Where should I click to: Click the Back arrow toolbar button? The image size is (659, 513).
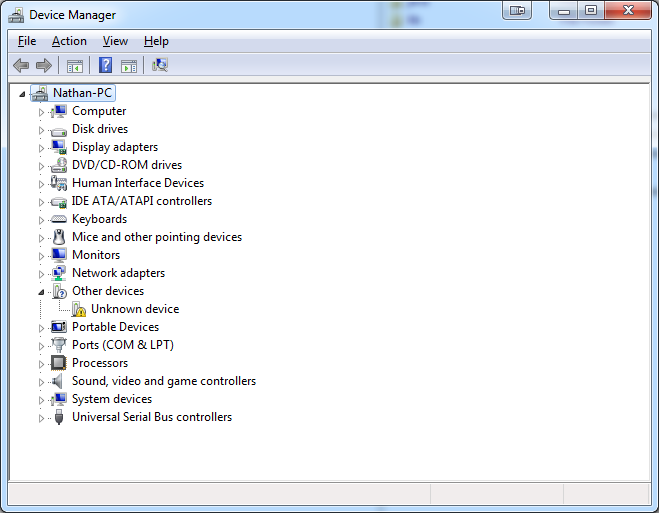coord(21,66)
